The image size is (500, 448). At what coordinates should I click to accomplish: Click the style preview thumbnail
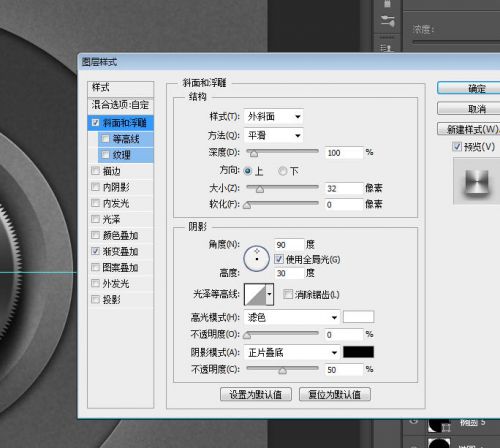click(x=476, y=181)
